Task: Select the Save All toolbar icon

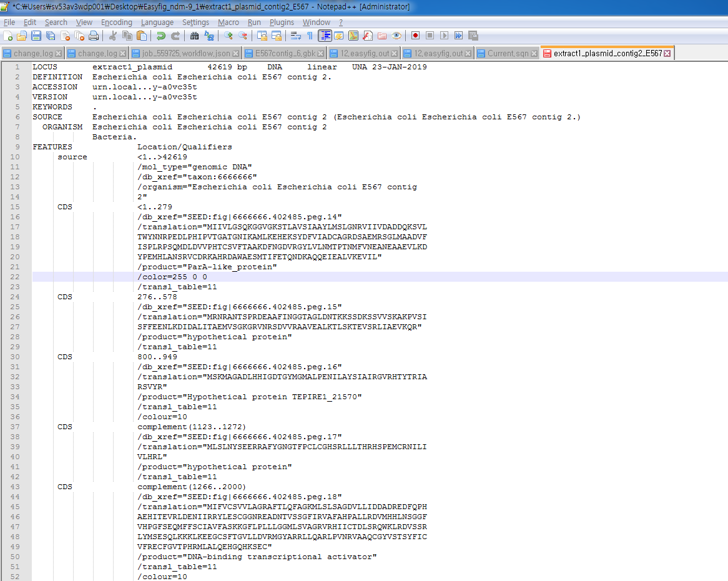Action: pyautogui.click(x=50, y=35)
